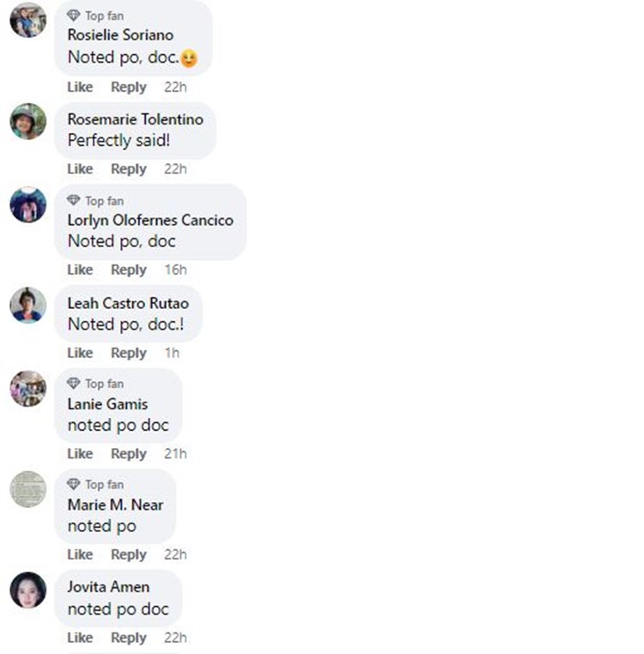644x654 pixels.
Task: Click the Top fan diamond badge above Lanie Gamis
Action: [x=74, y=384]
